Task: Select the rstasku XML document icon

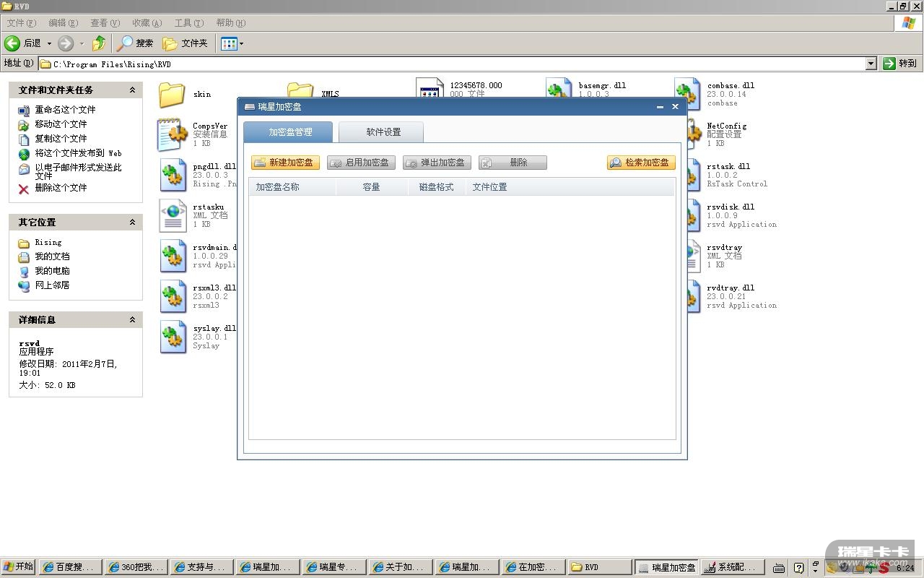Action: pos(173,215)
